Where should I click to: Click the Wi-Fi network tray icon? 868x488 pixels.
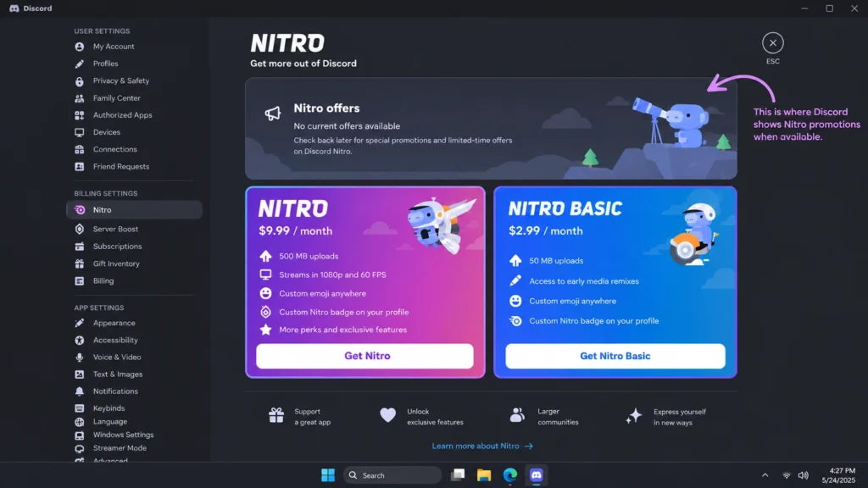click(x=786, y=475)
